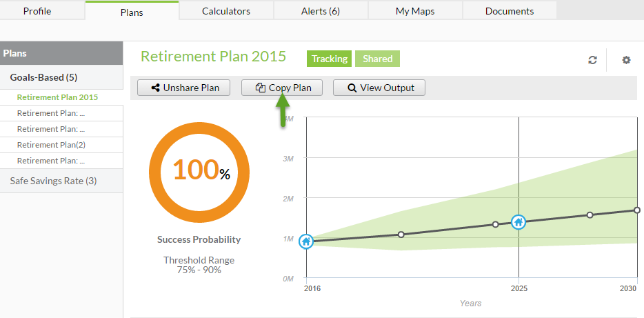
Task: Open the My Maps tab
Action: click(415, 11)
